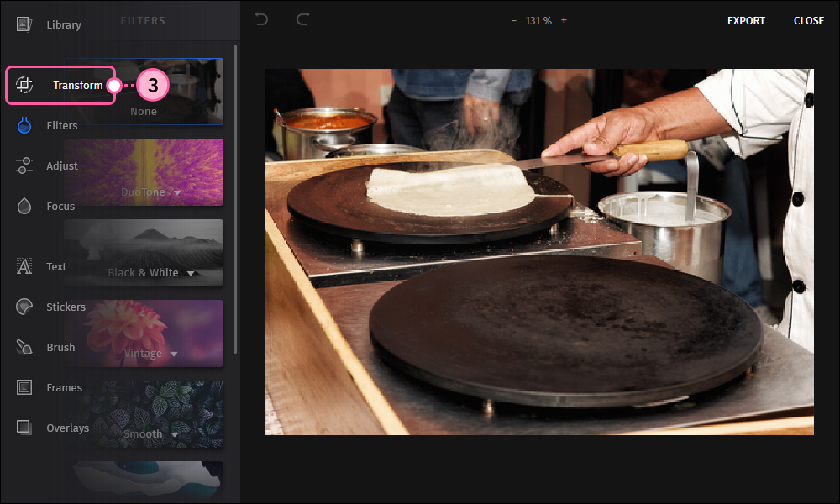
Task: Click the CLOSE button
Action: [x=808, y=20]
